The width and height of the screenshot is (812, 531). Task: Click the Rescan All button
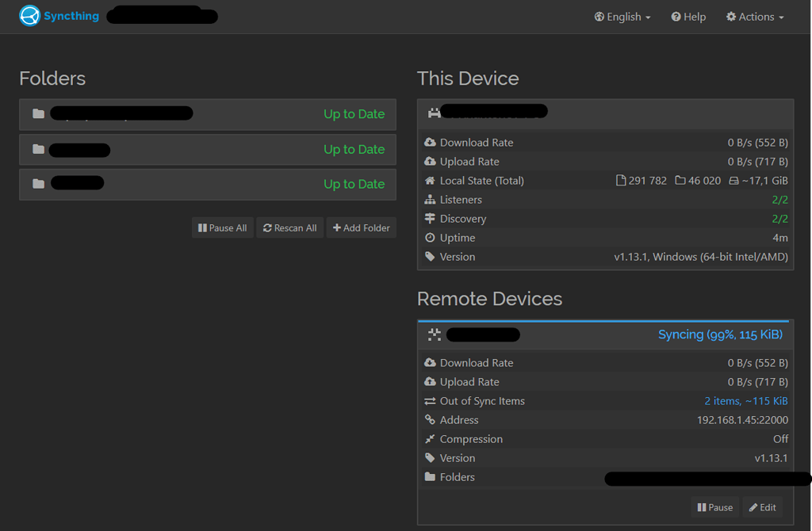point(289,227)
